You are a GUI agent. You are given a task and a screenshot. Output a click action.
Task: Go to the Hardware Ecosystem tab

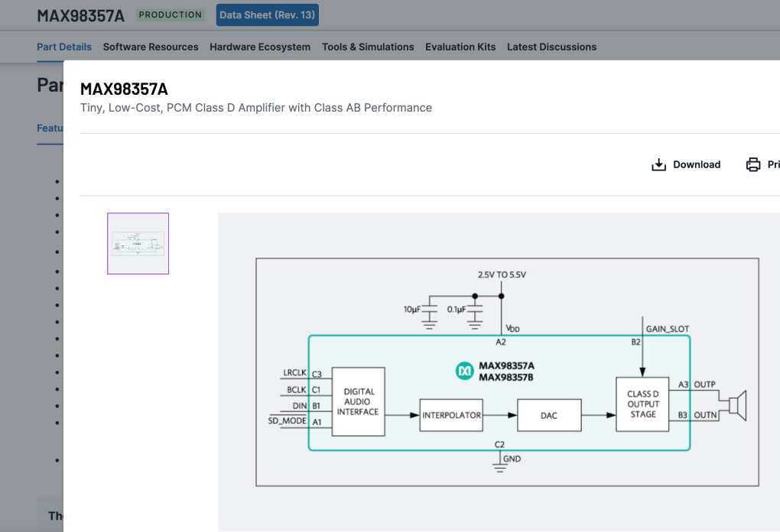point(260,47)
